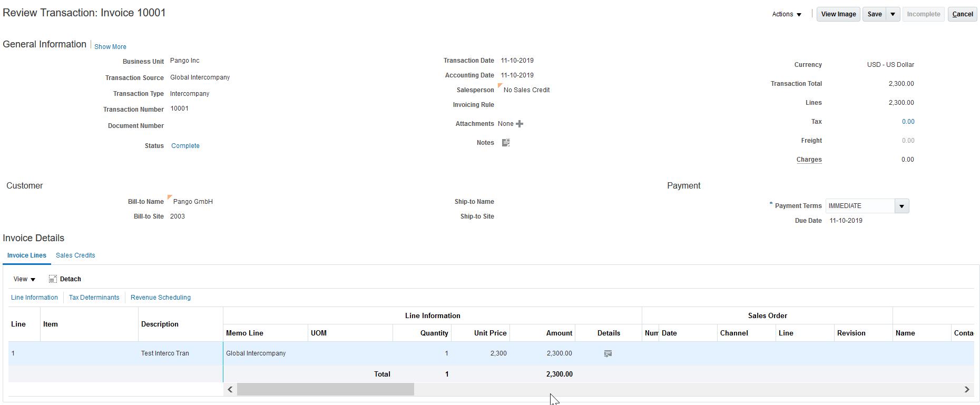Open the Notes icon
Screen dimensions: 980x405
[x=506, y=143]
